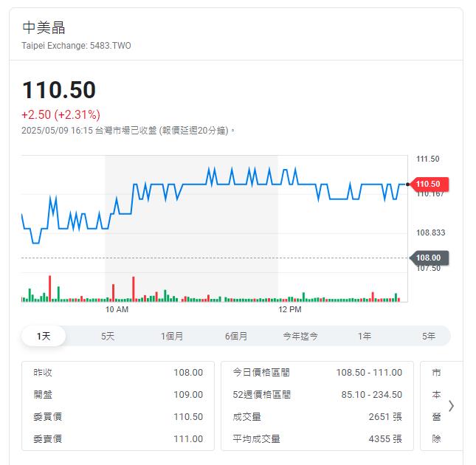
Task: Click the gray 108.00 previous close marker
Action: [x=429, y=258]
